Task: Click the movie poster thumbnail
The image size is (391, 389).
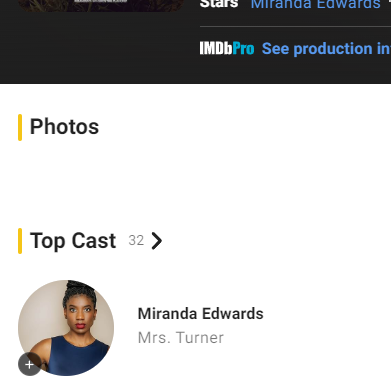Action: tap(101, 6)
